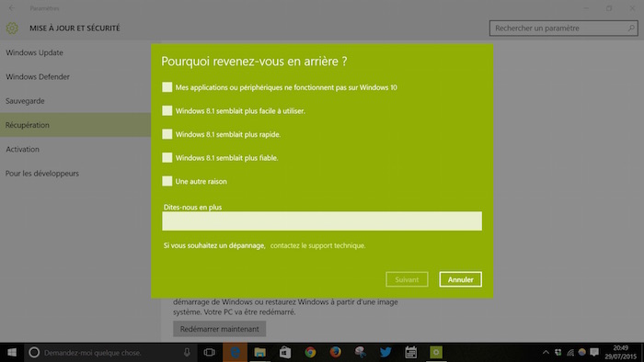Open Windows Store from taskbar
This screenshot has height=362, width=644.
tap(285, 353)
